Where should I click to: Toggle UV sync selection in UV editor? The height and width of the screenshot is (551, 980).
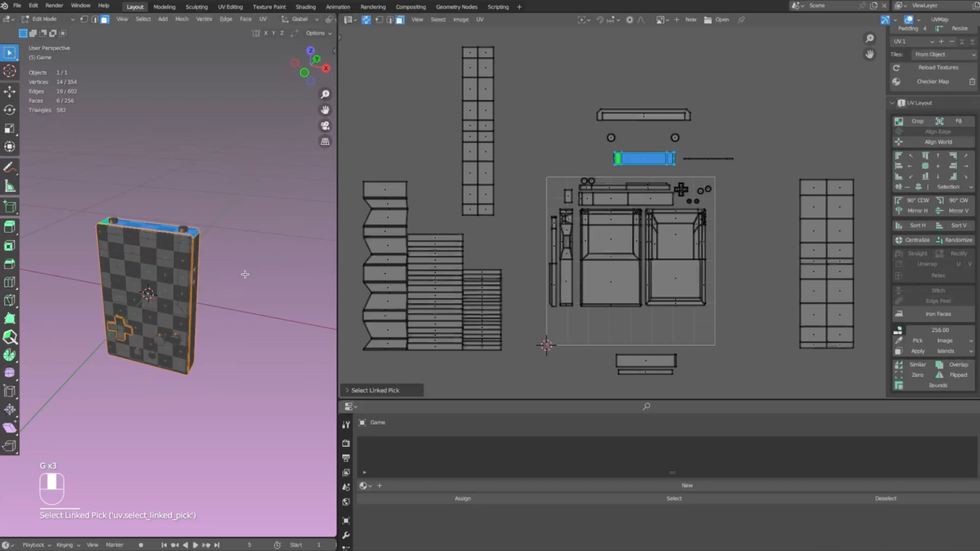366,20
